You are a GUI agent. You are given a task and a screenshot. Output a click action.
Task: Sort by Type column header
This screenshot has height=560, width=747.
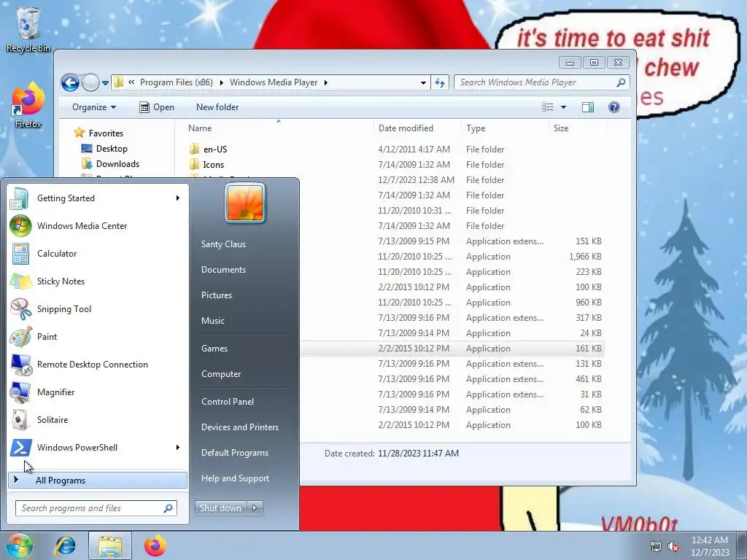tap(505, 128)
